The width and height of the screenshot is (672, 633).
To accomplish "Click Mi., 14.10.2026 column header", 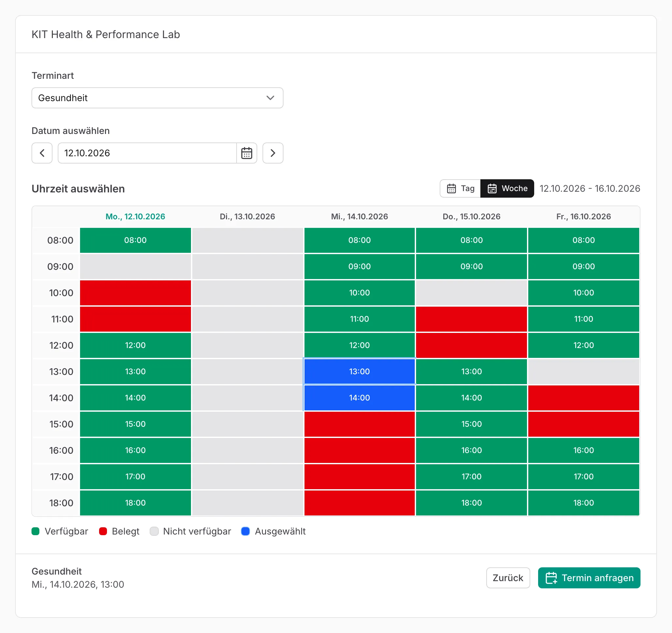I will point(359,217).
